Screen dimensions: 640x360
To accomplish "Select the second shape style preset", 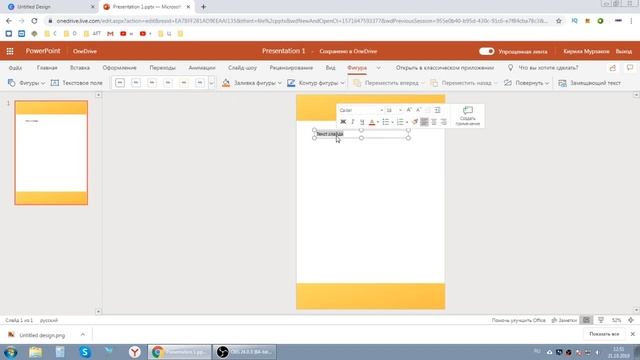I will 136,83.
